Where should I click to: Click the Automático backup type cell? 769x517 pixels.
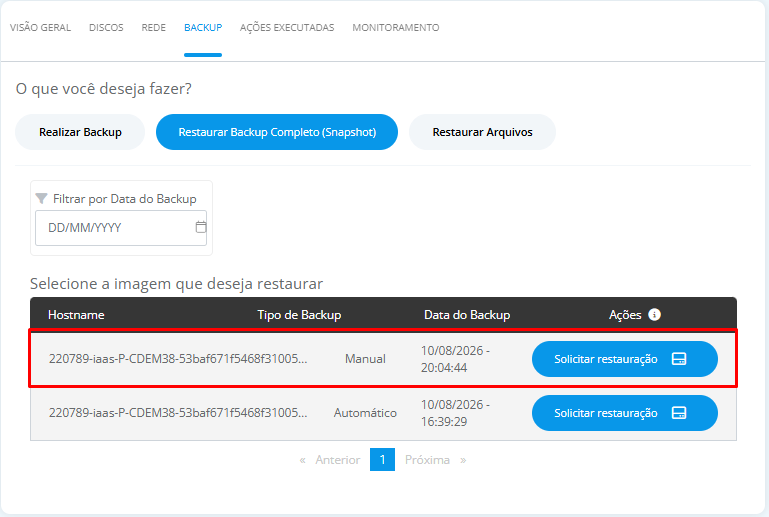click(x=365, y=413)
